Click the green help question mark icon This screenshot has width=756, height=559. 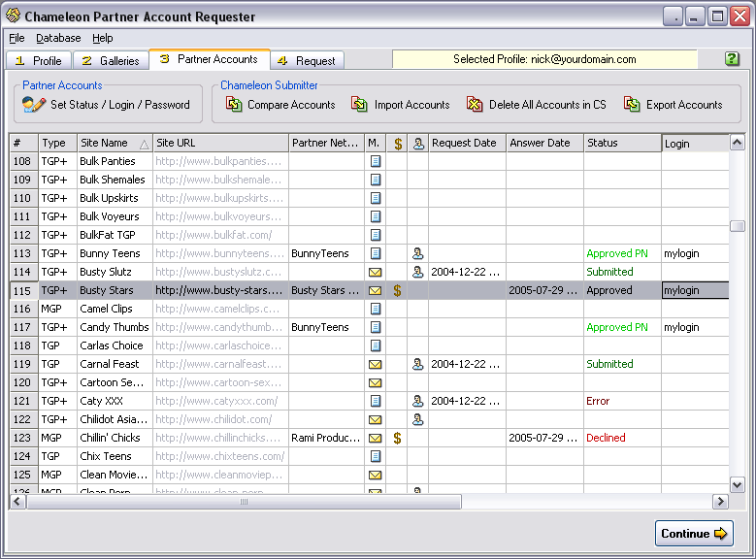tap(732, 59)
